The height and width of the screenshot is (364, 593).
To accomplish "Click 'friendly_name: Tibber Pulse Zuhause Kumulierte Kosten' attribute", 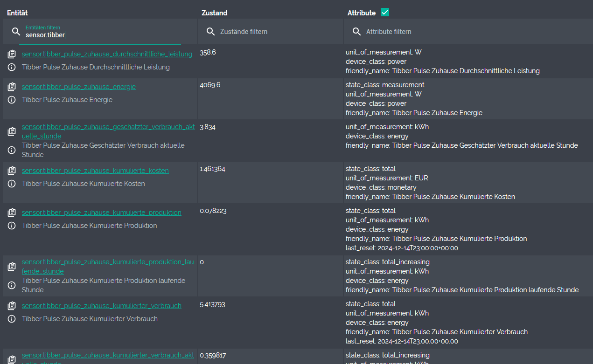I will tap(430, 197).
